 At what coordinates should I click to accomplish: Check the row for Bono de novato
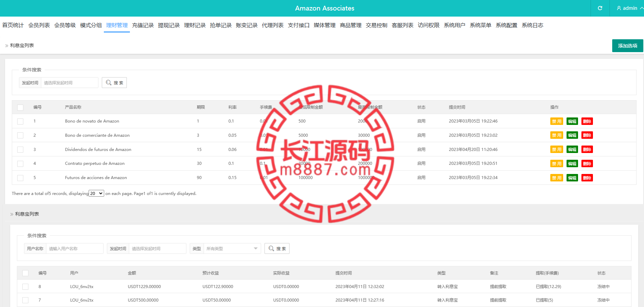pyautogui.click(x=20, y=121)
